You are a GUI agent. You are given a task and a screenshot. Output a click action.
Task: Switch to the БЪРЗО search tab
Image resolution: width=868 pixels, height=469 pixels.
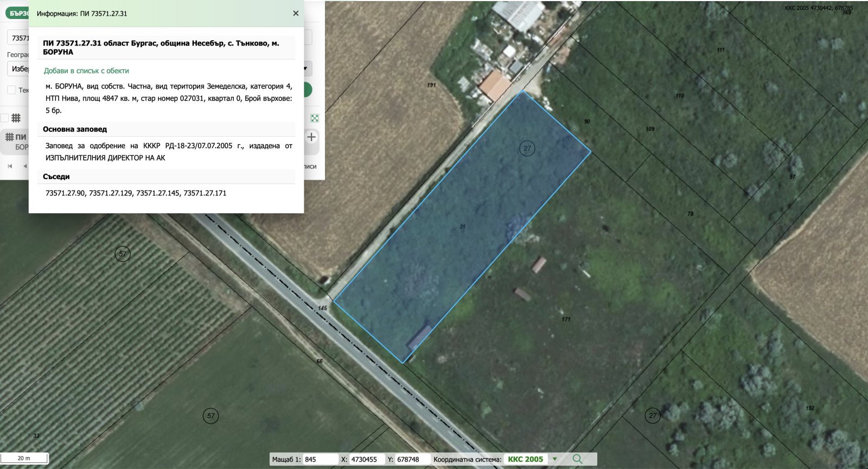17,13
